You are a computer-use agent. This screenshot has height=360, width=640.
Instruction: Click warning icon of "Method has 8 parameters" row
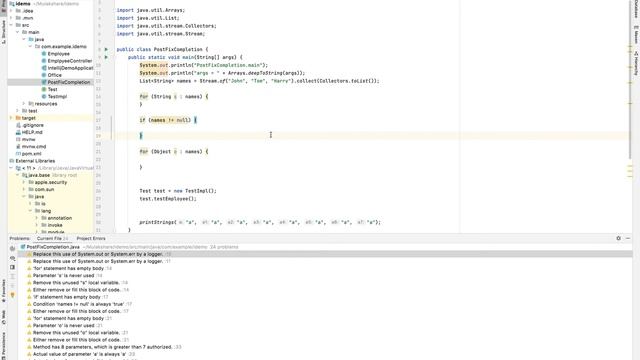point(29,347)
